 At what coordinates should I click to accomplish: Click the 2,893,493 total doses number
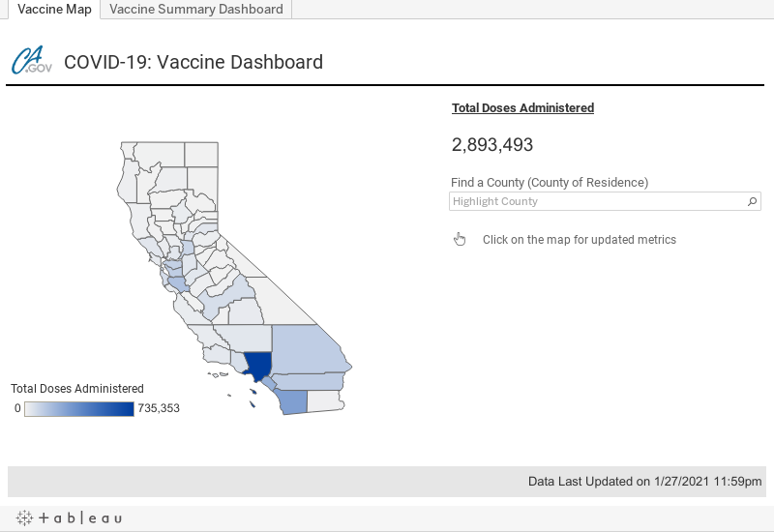(492, 145)
